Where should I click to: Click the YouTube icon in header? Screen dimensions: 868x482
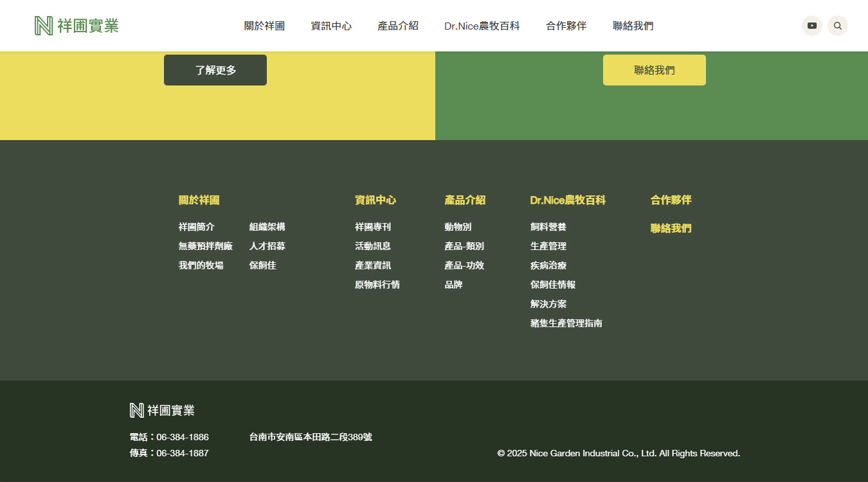click(x=811, y=26)
